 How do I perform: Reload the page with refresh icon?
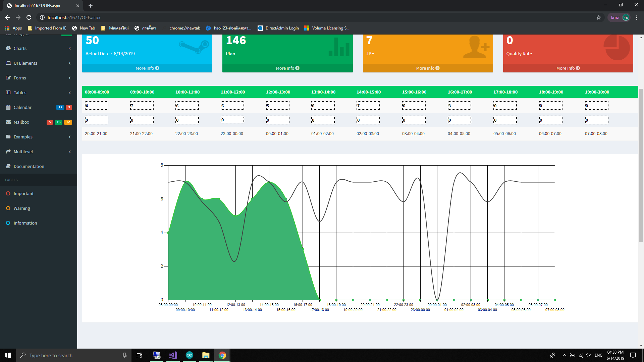point(29,17)
